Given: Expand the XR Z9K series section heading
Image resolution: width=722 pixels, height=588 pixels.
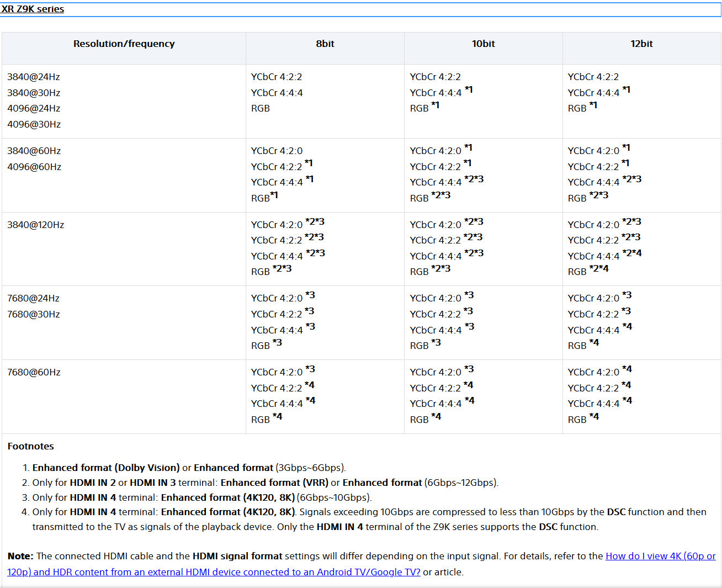Looking at the screenshot, I should [x=33, y=9].
